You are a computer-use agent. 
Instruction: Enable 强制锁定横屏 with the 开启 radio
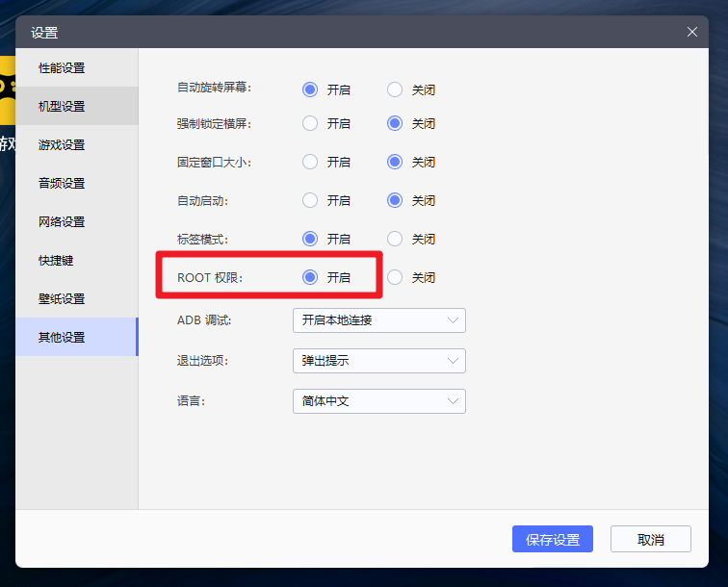tap(310, 123)
